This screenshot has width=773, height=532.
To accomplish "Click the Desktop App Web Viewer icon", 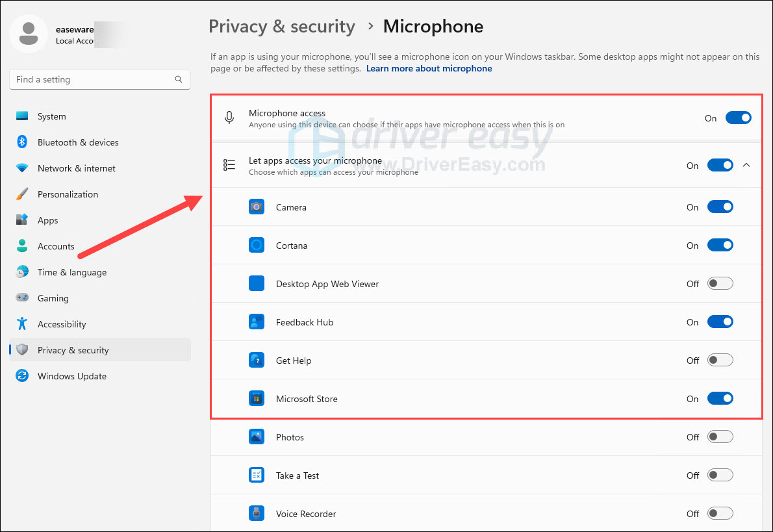I will pos(257,283).
